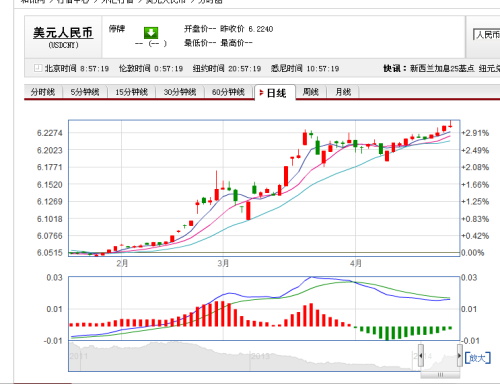Select the 5分钟线 chart tab

85,92
